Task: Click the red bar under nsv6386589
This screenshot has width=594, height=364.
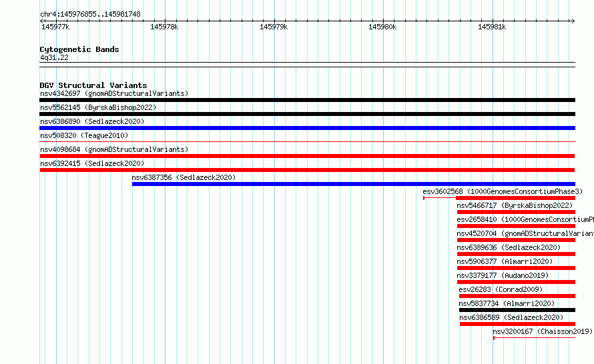Action: (517, 324)
